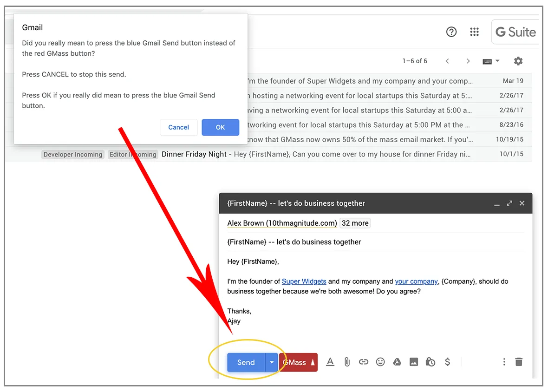Viewport: 548px width, 392px height.
Task: Open the email dated Mar 19
Action: pyautogui.click(x=390, y=81)
